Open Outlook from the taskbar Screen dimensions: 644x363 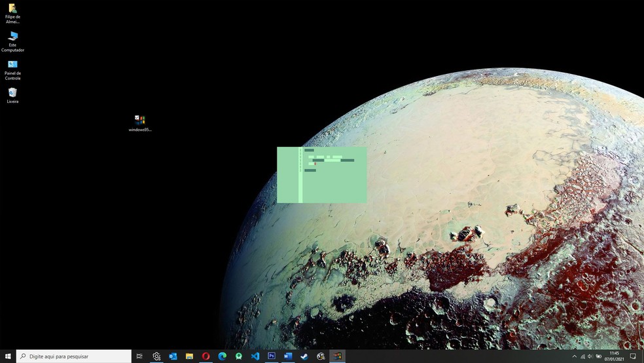pyautogui.click(x=173, y=356)
